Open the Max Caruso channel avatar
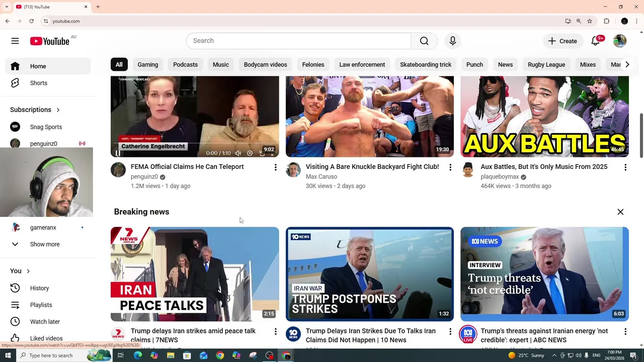 click(293, 170)
